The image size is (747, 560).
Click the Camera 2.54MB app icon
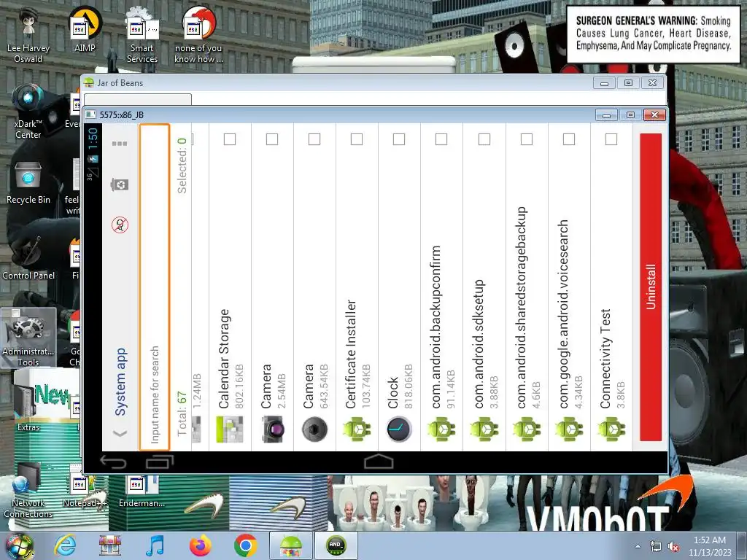[272, 429]
